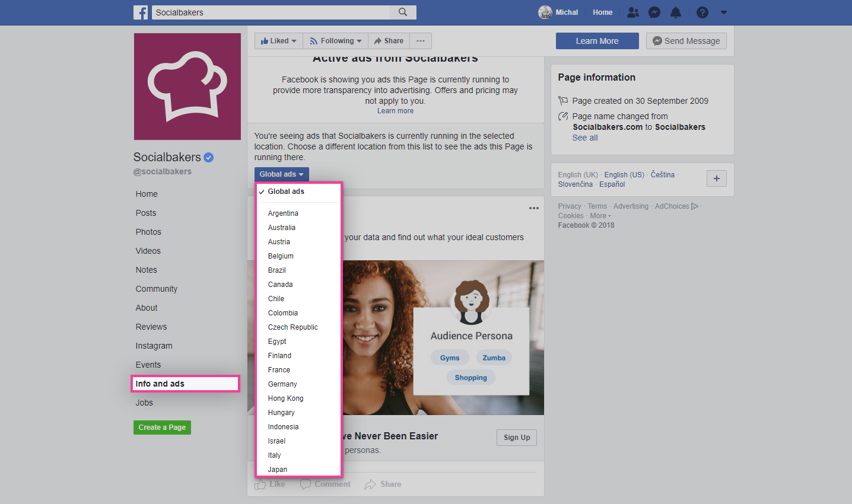Click the Share button in page toolbar

pyautogui.click(x=389, y=41)
